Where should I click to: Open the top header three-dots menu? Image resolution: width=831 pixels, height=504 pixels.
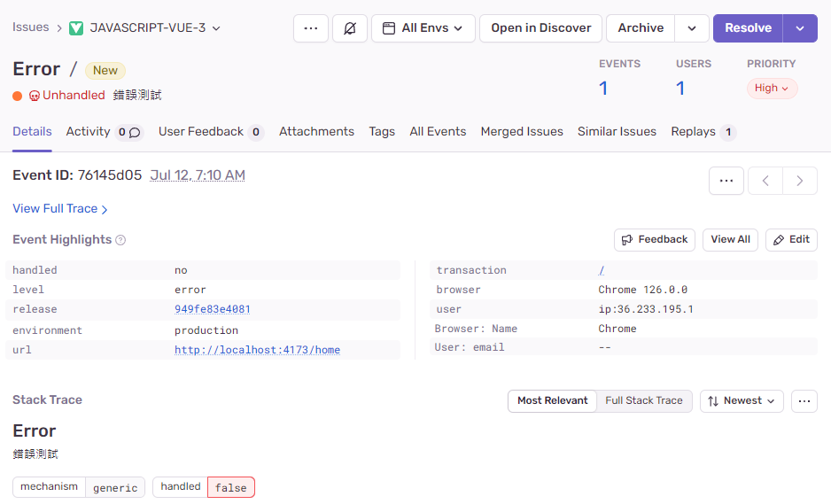(310, 28)
